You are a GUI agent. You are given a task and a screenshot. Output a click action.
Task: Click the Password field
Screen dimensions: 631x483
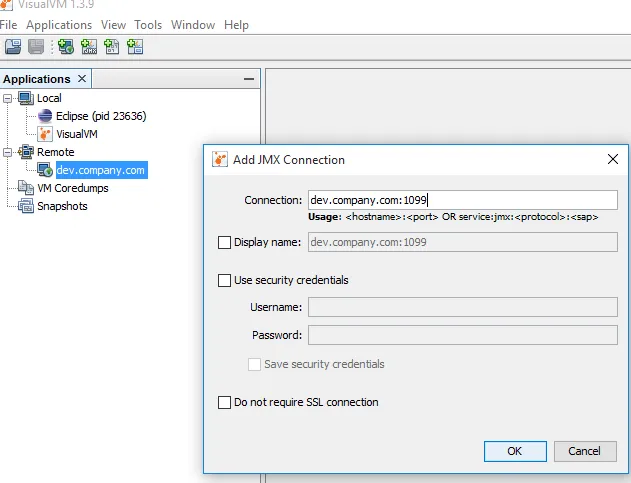(x=463, y=335)
